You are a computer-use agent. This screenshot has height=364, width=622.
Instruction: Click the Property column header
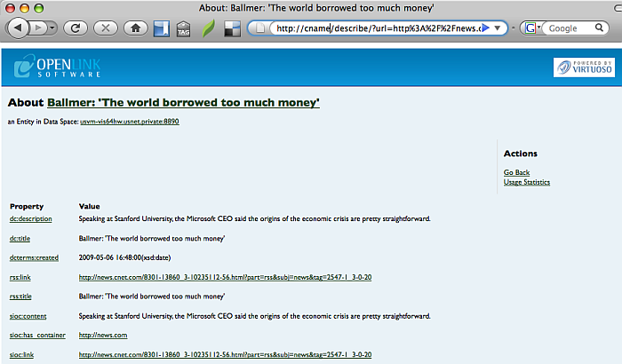(27, 206)
